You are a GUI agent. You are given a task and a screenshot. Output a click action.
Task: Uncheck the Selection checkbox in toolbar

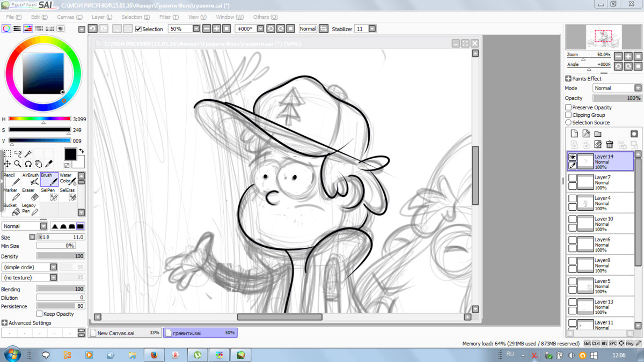[138, 29]
